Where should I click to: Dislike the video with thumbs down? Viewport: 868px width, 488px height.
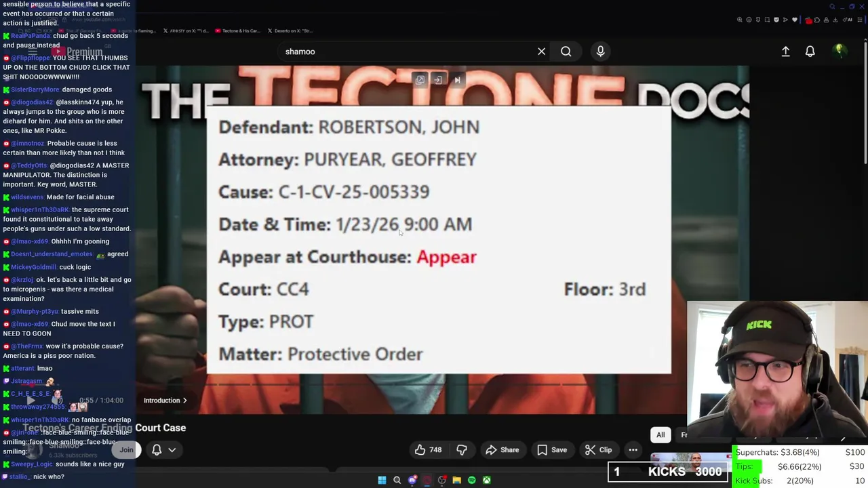click(x=462, y=449)
